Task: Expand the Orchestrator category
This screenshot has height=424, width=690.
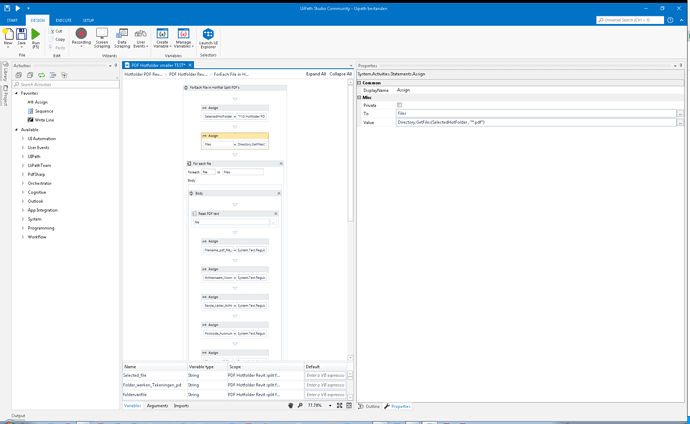Action: coord(23,183)
